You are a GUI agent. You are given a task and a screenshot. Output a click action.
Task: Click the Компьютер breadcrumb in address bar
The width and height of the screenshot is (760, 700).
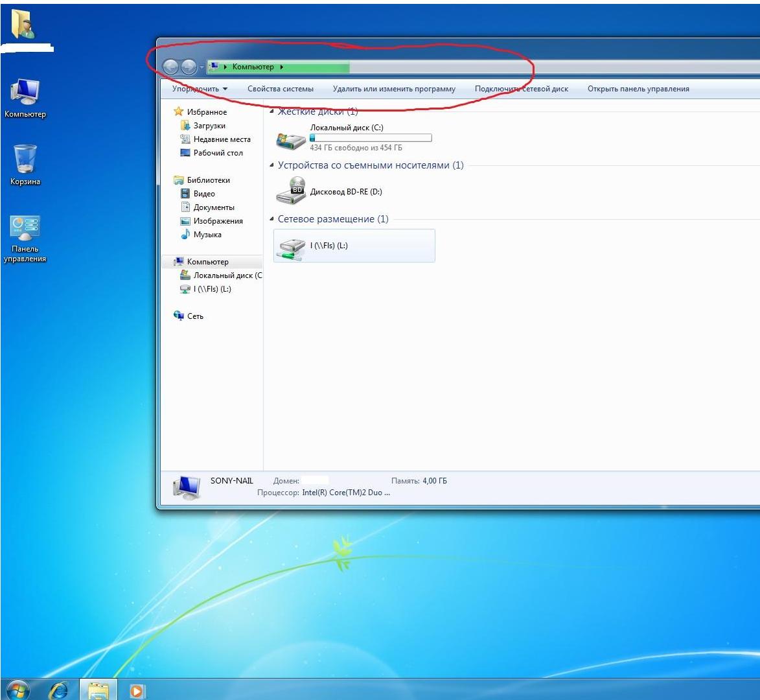(253, 67)
